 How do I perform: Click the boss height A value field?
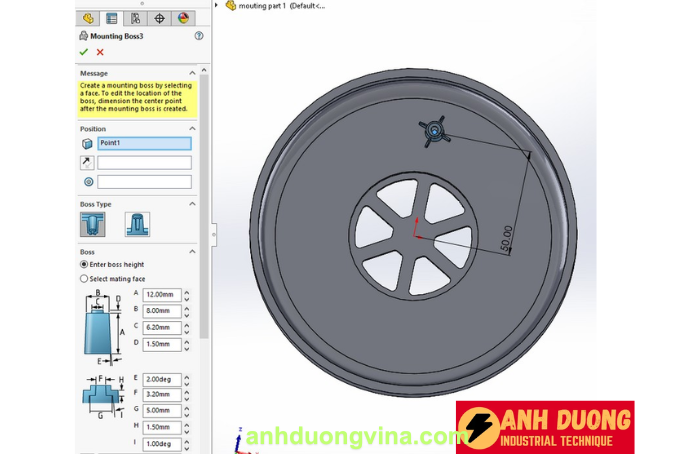coord(160,295)
